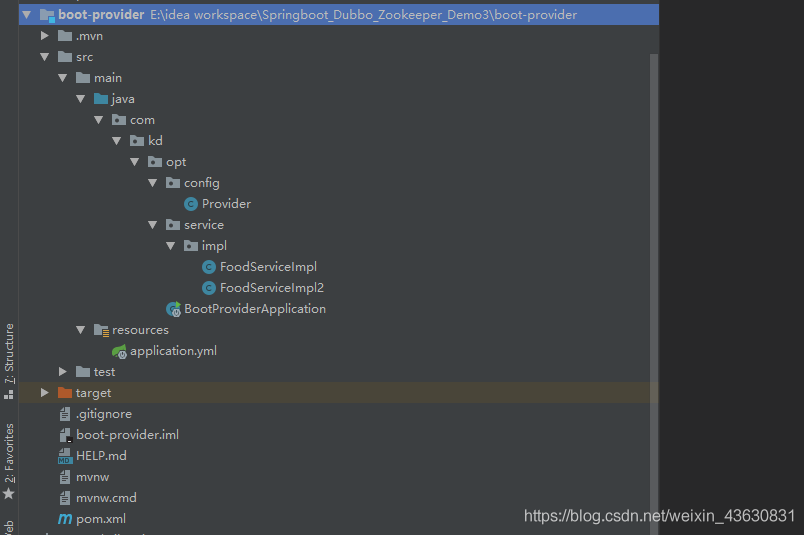Collapse the boot-provider root module
This screenshot has height=535, width=804.
(27, 15)
